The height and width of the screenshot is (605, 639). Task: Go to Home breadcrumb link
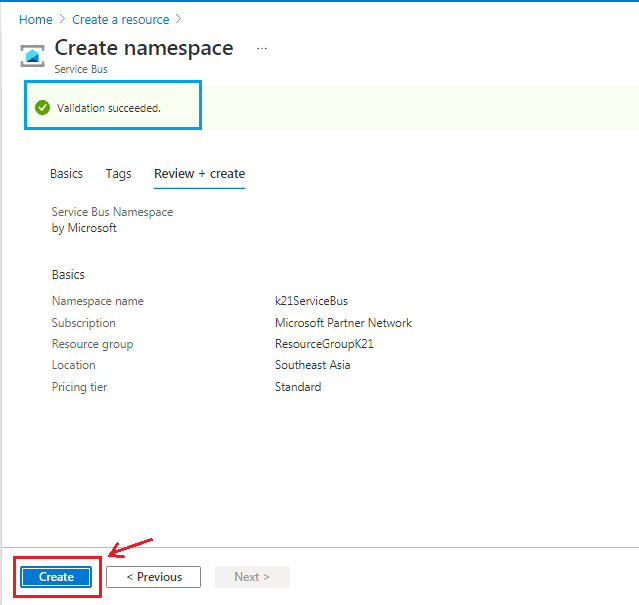tap(36, 20)
